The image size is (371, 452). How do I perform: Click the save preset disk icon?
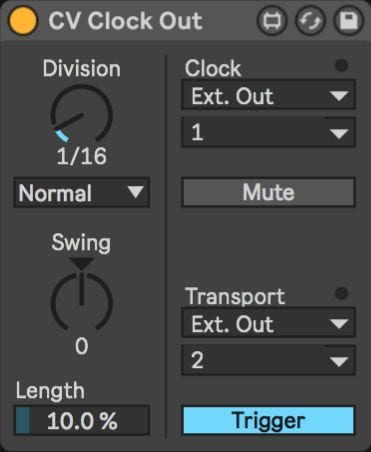(x=348, y=21)
